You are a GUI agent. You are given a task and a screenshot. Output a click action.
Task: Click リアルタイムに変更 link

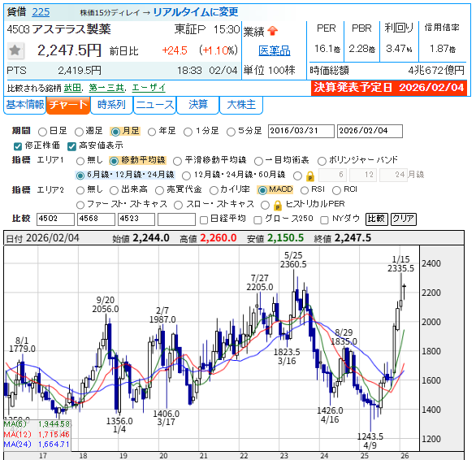point(196,12)
